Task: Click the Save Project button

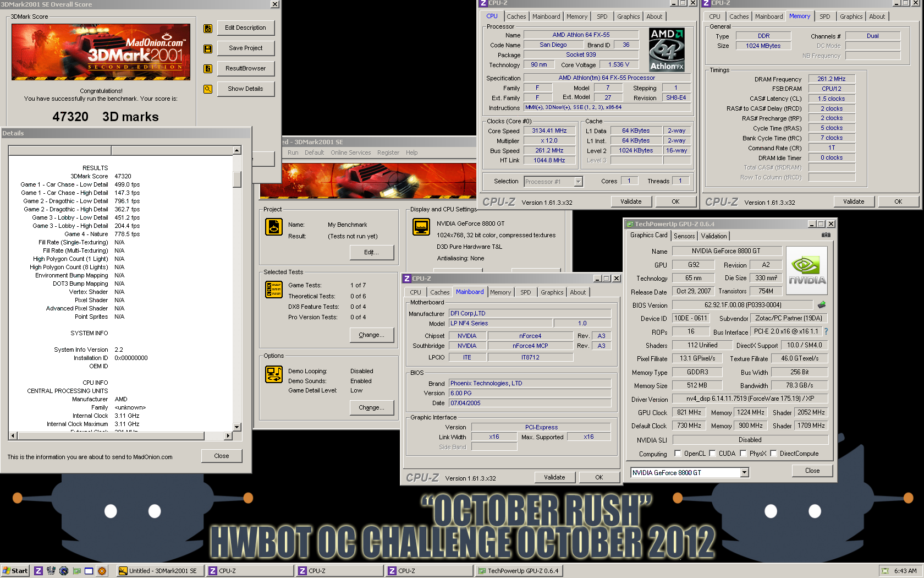Action: pos(245,48)
